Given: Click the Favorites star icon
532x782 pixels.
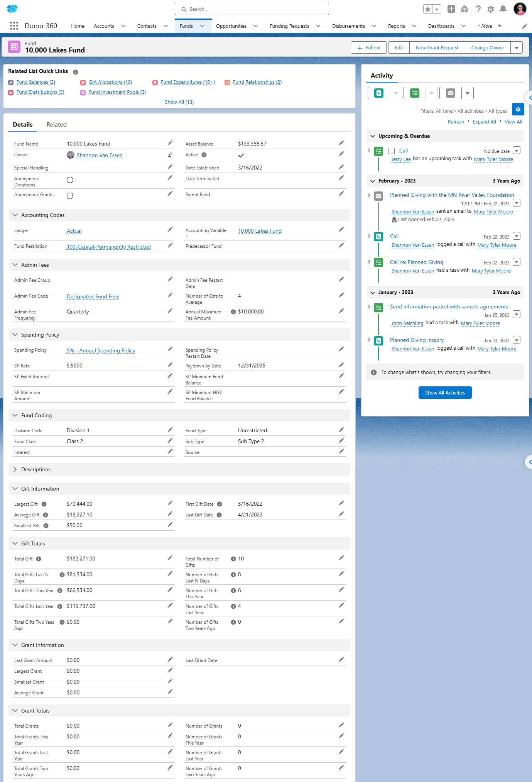Looking at the screenshot, I should point(427,9).
